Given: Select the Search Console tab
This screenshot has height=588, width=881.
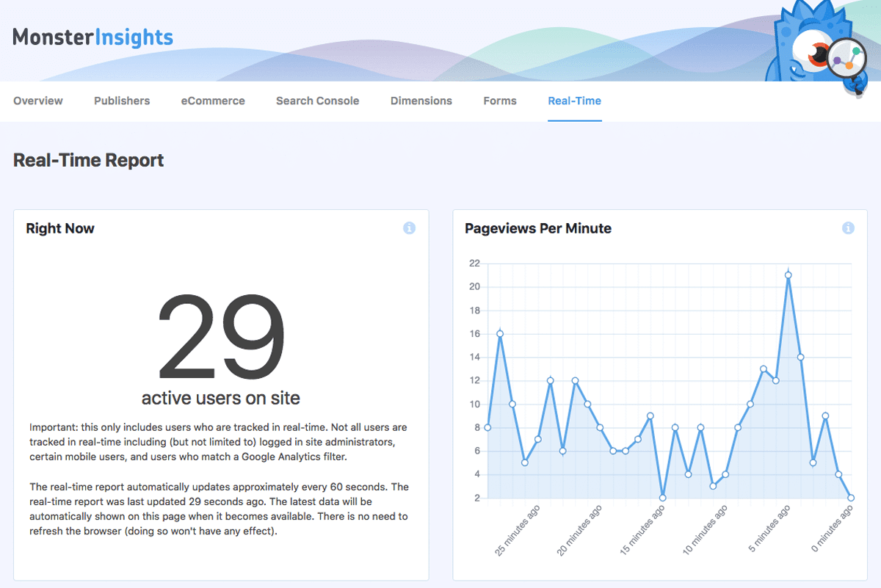Looking at the screenshot, I should click(317, 101).
